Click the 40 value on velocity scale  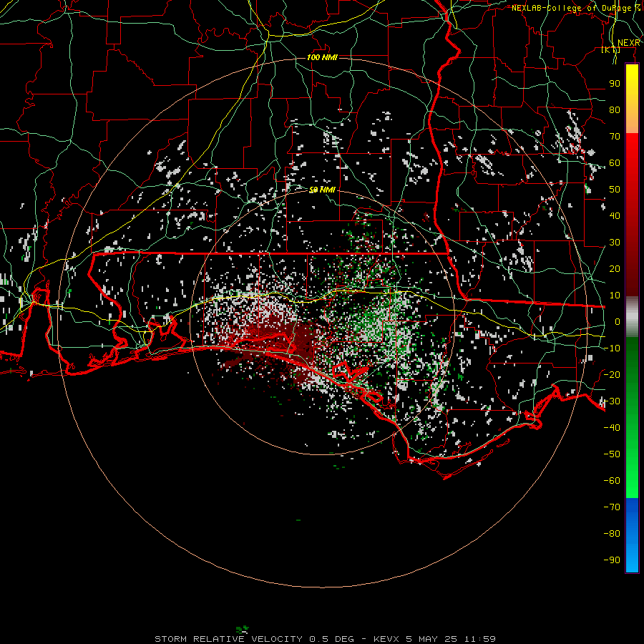tap(615, 215)
